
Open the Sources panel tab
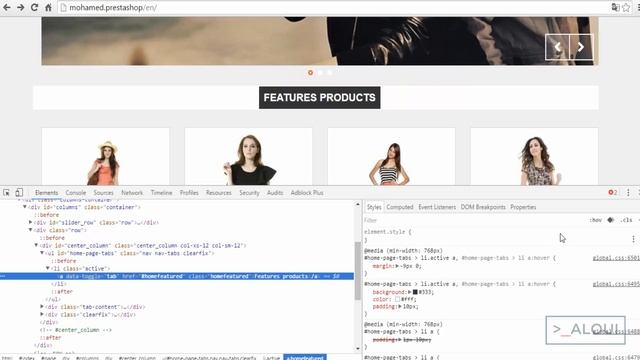click(103, 193)
